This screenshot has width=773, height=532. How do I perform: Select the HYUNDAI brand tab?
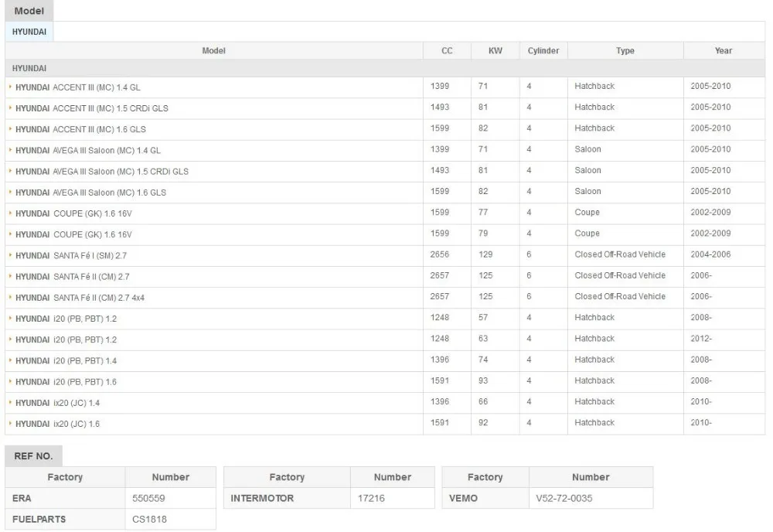click(x=29, y=32)
